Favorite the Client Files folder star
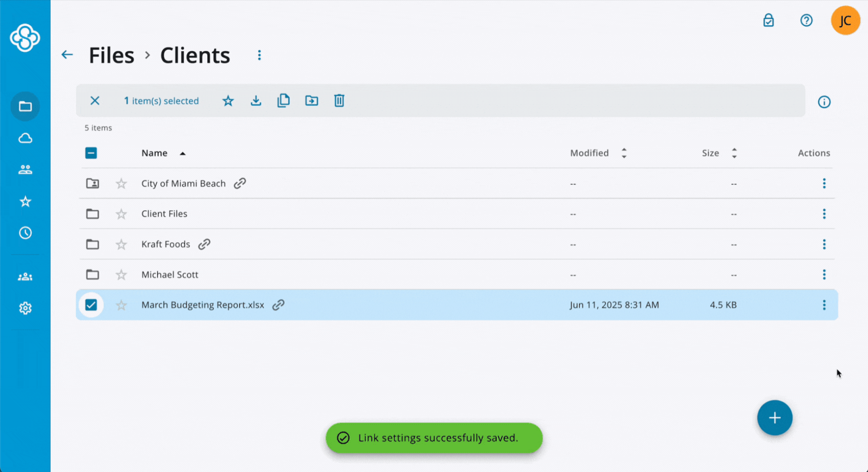Viewport: 868px width, 472px height. pos(122,214)
